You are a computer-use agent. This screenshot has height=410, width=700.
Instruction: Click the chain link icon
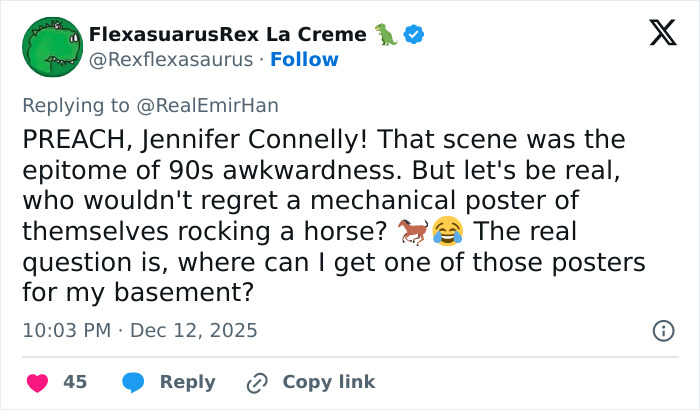pos(258,382)
